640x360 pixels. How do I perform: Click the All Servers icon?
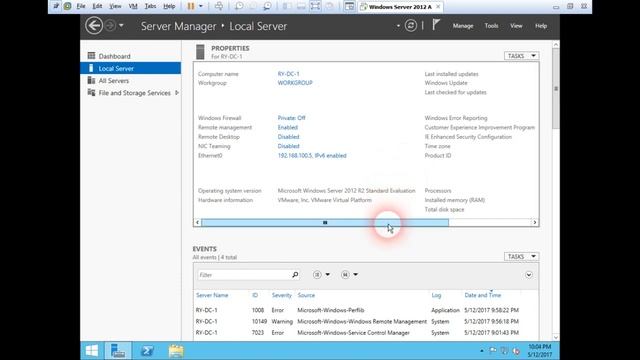[x=91, y=80]
